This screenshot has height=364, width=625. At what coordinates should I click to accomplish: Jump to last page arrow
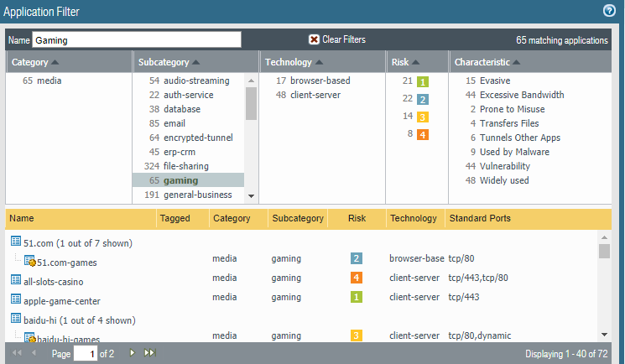click(x=150, y=353)
